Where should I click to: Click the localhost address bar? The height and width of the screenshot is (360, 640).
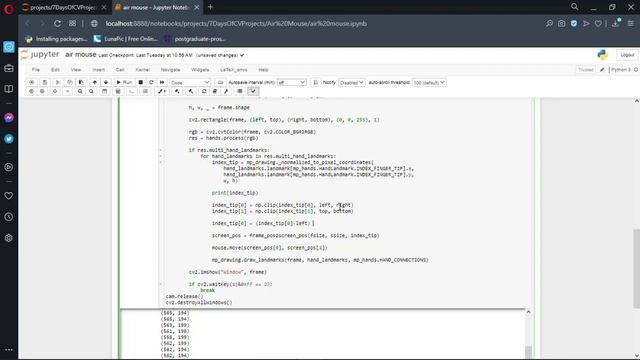click(x=236, y=24)
